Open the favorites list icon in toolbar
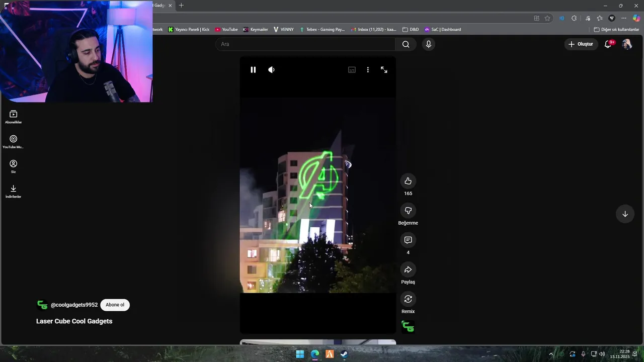Viewport: 644px width, 362px height. (599, 18)
